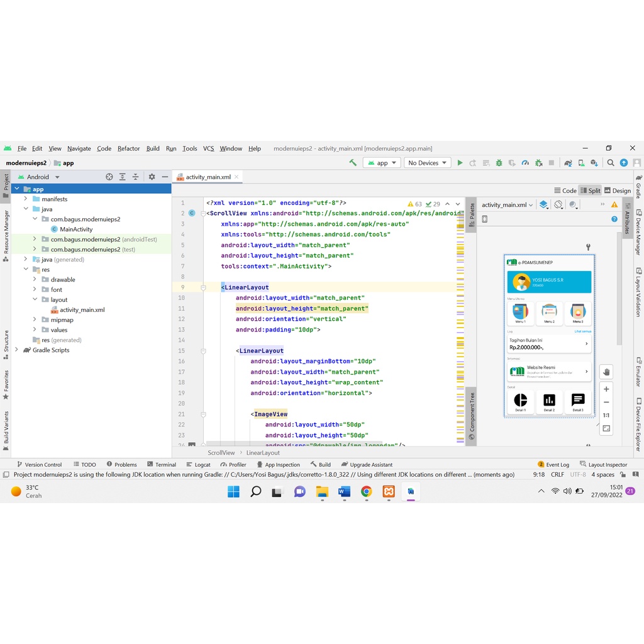
Task: Expand the values folder
Action: tap(35, 330)
